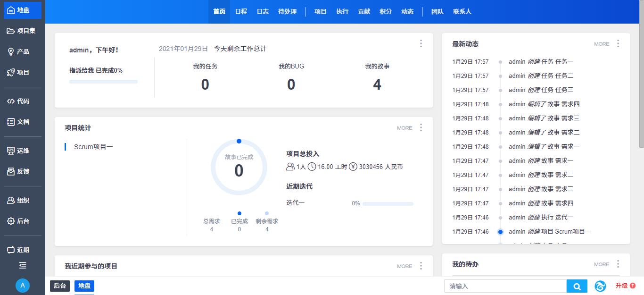Click the bottom search input field
Viewport: 644px width, 295px height.
coord(505,286)
